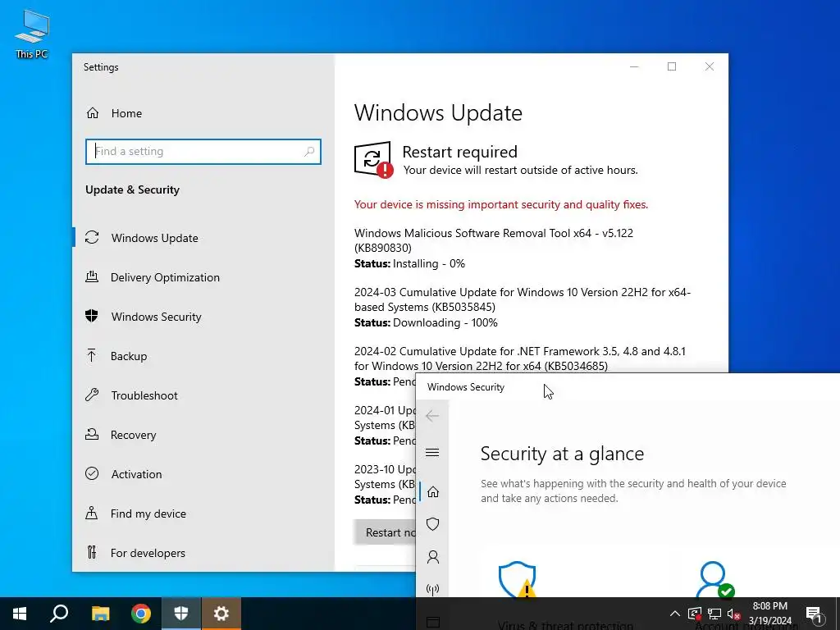This screenshot has height=630, width=840.
Task: Click the KB5035845 cumulative update entry
Action: [x=523, y=308]
